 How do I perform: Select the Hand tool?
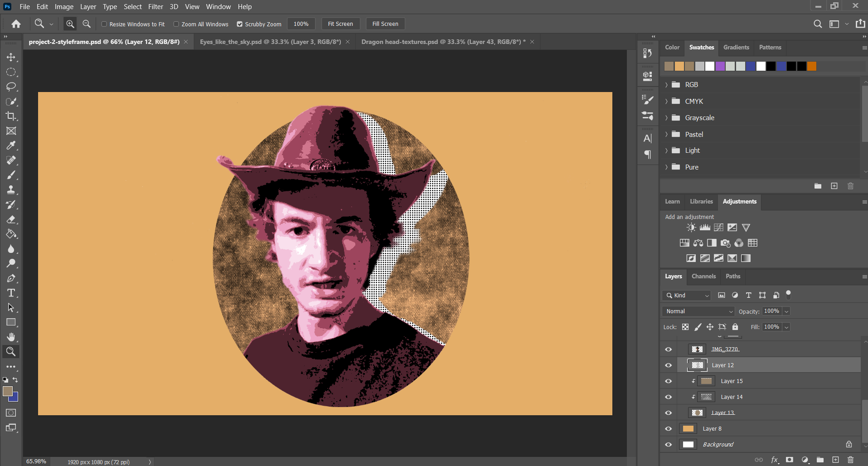click(11, 337)
